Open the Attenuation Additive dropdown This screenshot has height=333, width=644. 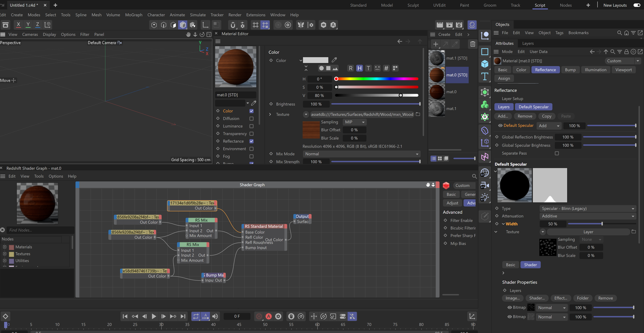click(x=588, y=216)
